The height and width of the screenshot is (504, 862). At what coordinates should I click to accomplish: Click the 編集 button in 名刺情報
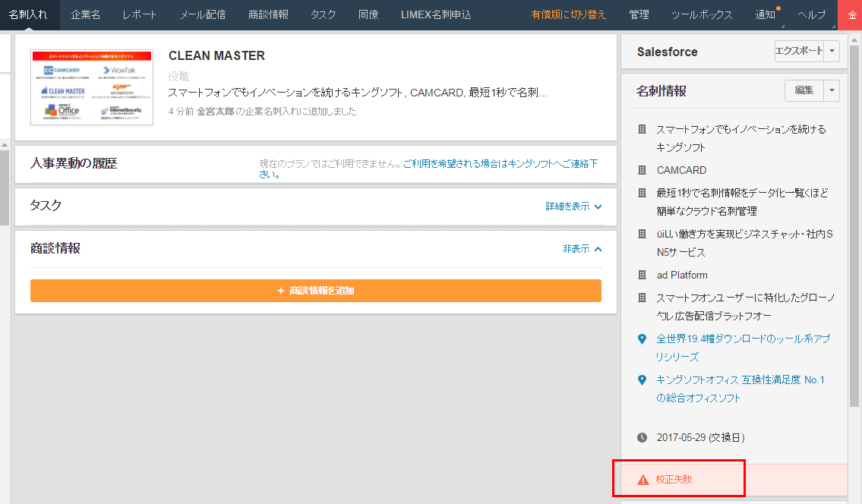tap(804, 90)
